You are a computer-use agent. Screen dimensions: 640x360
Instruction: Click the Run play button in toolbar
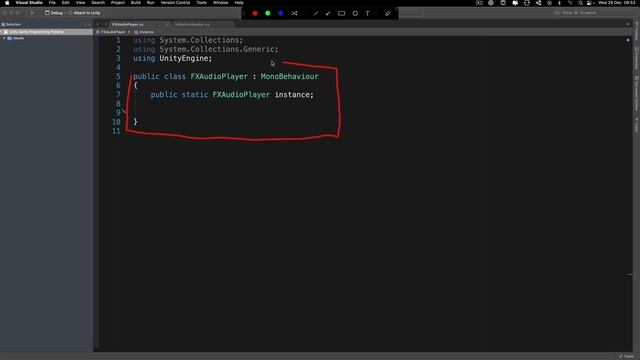click(32, 13)
